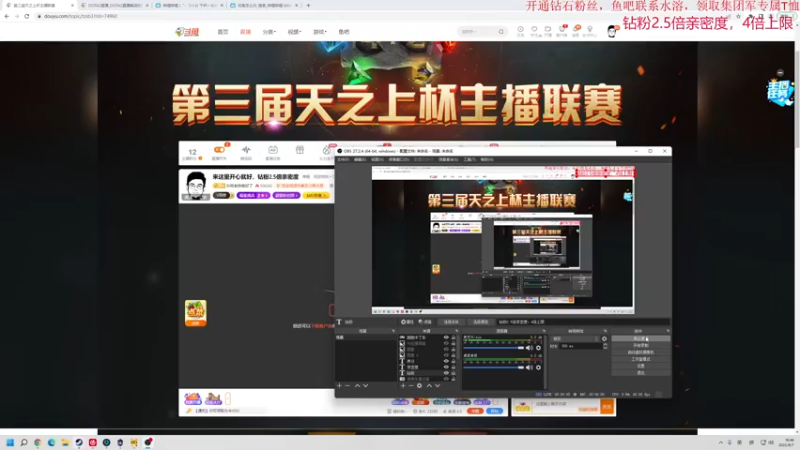Image resolution: width=800 pixels, height=450 pixels.
Task: Open source properties gear below sources list
Action: click(419, 386)
